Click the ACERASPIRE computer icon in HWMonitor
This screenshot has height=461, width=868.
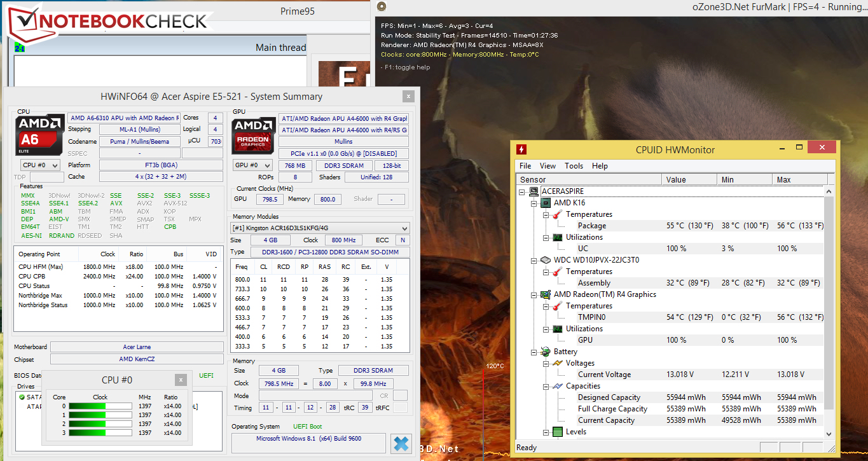click(533, 191)
